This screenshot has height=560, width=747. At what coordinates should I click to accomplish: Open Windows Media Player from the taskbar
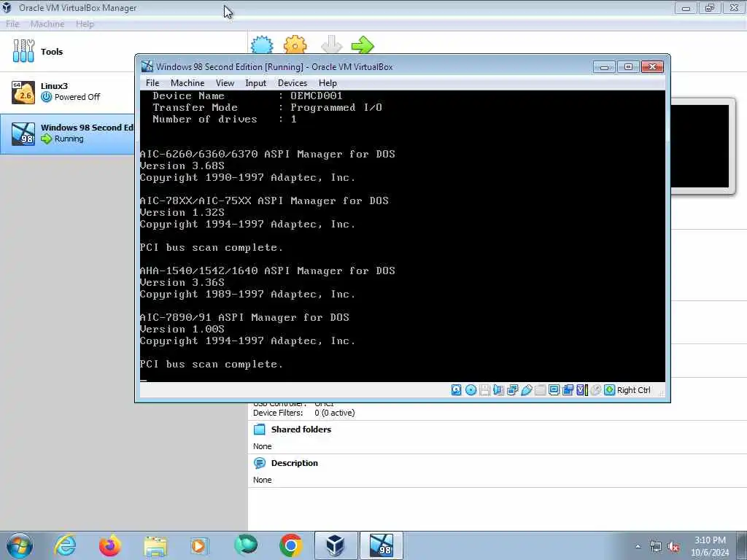pos(199,546)
